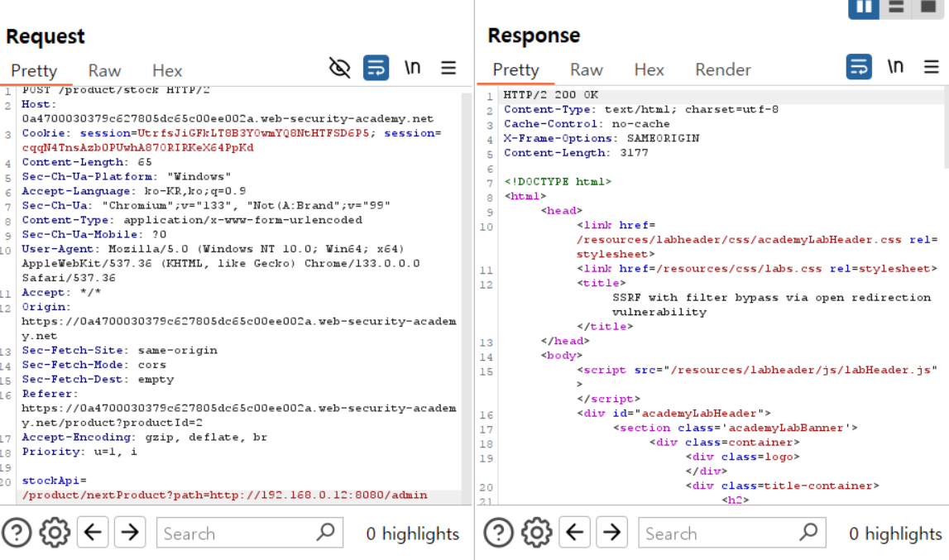This screenshot has width=949, height=560.
Task: Toggle hide non-printable (eye-slash) icon in Request
Action: point(339,68)
